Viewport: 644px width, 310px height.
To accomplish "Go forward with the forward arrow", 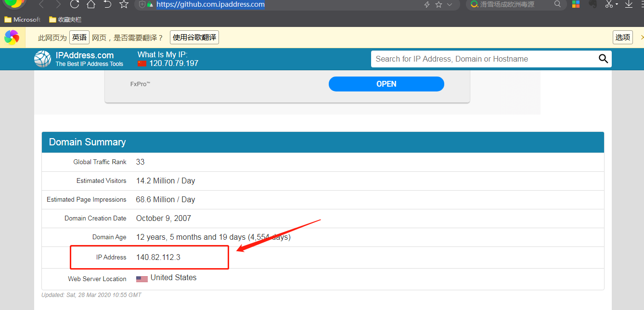I will point(58,4).
